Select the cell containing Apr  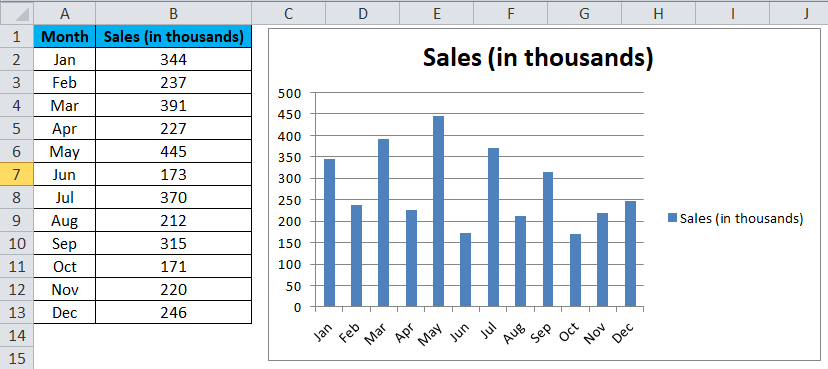click(65, 128)
